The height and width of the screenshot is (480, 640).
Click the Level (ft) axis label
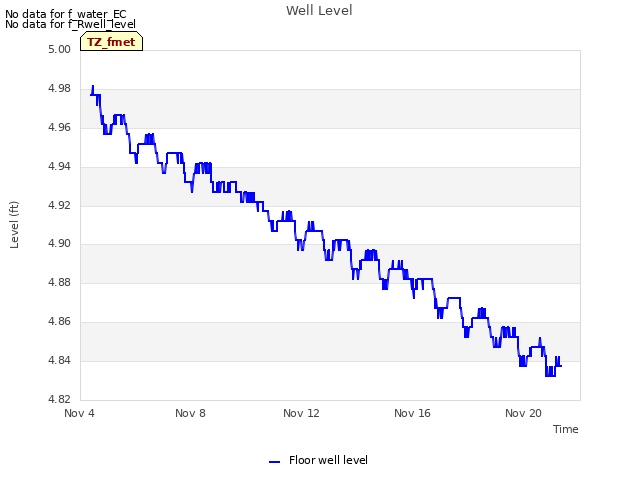click(14, 224)
